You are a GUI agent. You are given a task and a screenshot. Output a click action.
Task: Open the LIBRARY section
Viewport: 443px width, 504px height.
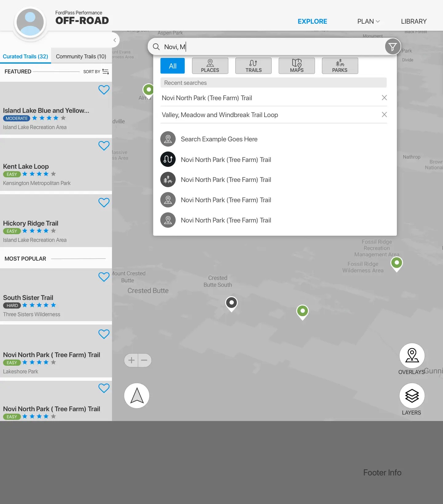[414, 22]
